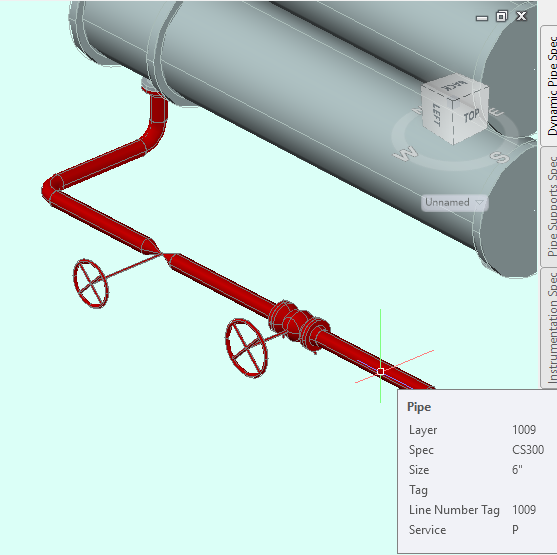Click the E compass direction on ViewCube ring
The image size is (557, 555).
[496, 112]
